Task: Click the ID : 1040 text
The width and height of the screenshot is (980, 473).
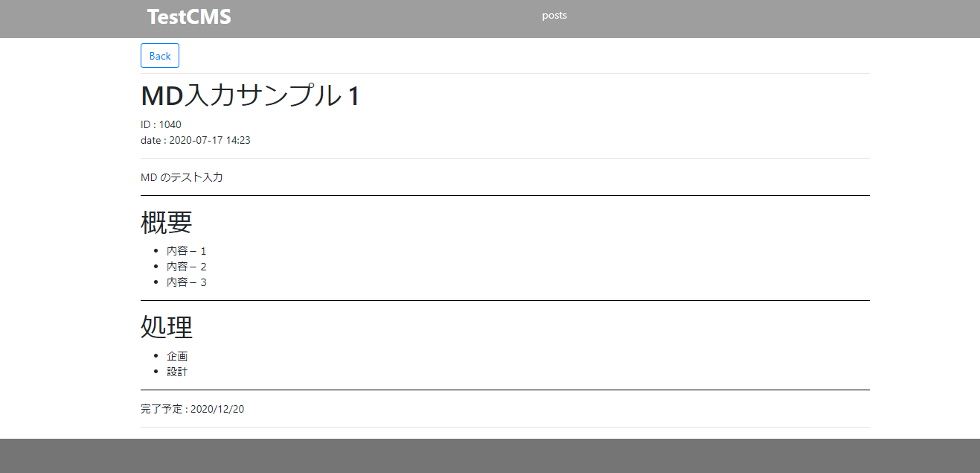Action: [160, 124]
